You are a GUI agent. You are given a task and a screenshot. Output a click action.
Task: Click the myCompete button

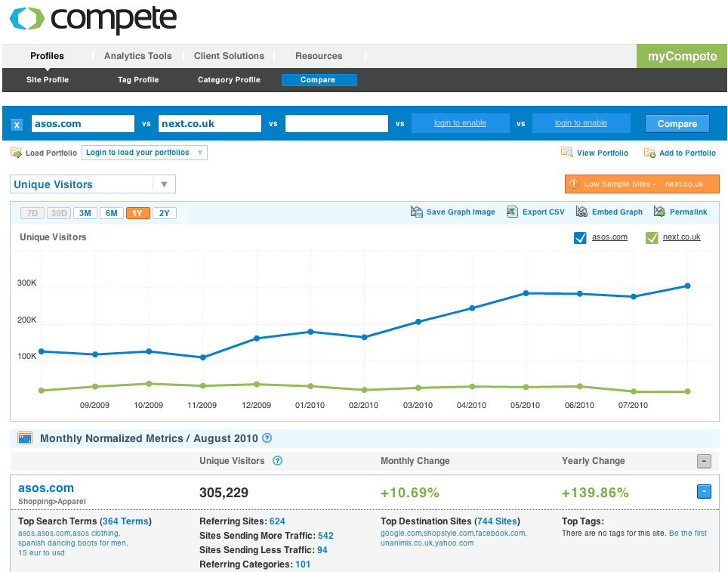[x=682, y=56]
